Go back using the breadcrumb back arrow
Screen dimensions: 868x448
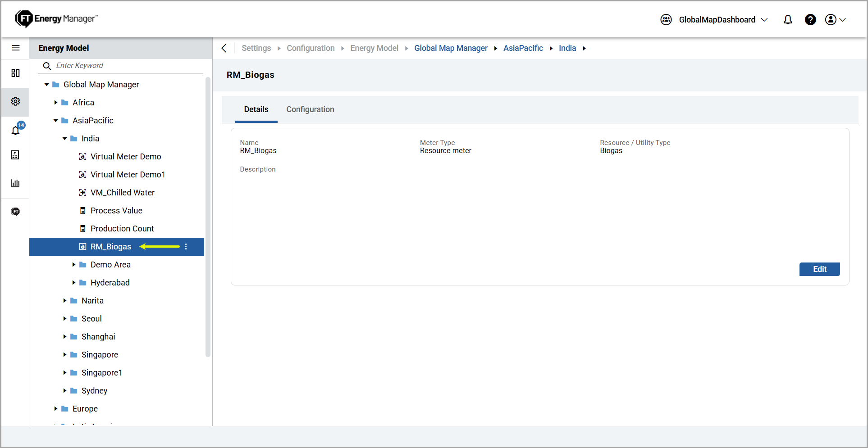(x=224, y=48)
